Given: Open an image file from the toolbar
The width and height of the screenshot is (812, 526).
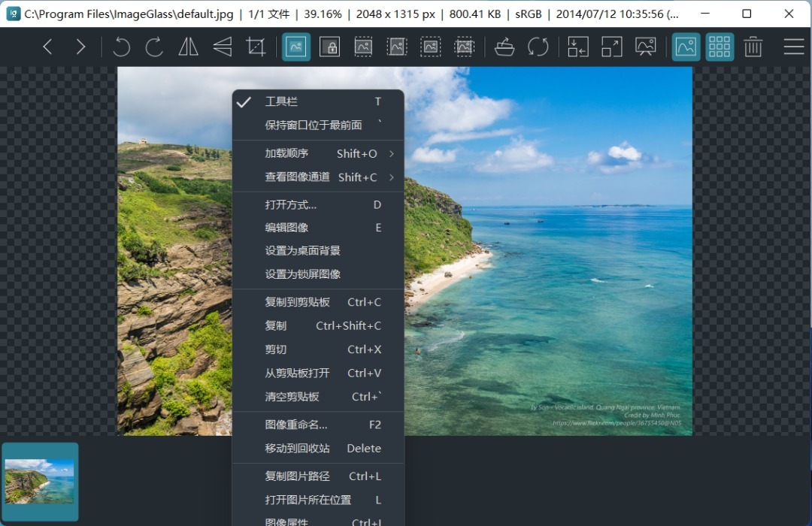Looking at the screenshot, I should (504, 47).
